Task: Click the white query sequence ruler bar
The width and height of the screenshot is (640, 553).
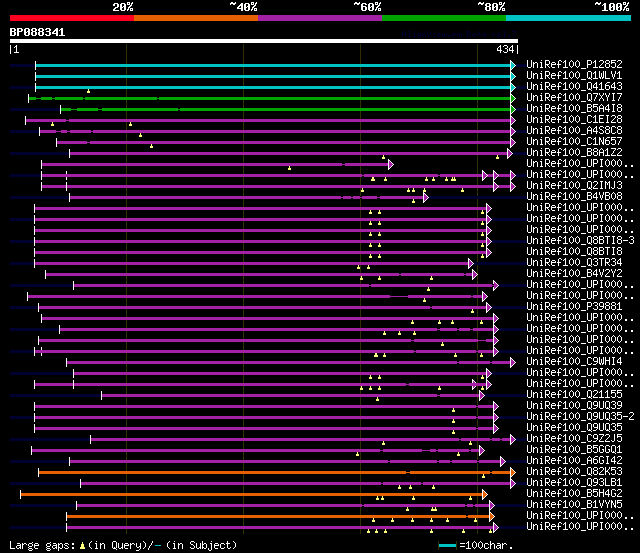Action: coord(264,41)
